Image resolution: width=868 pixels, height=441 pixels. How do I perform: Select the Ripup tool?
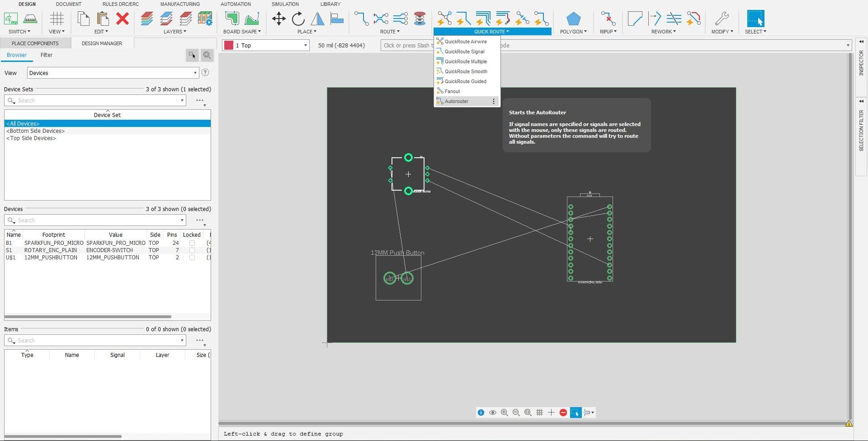click(608, 19)
